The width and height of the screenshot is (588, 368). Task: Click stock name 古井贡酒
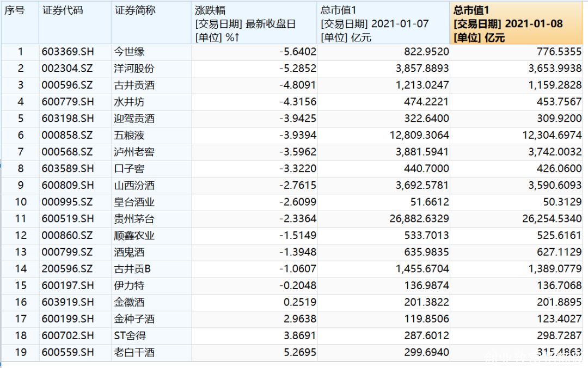click(134, 85)
